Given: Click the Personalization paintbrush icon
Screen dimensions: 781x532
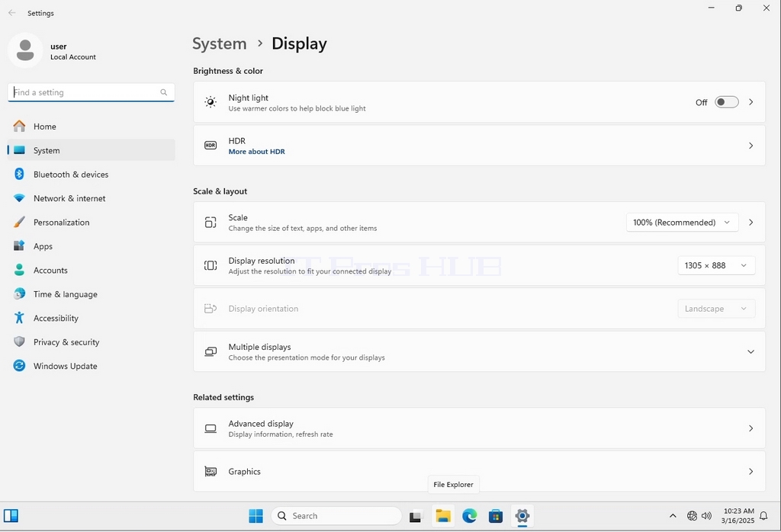Looking at the screenshot, I should (x=19, y=222).
